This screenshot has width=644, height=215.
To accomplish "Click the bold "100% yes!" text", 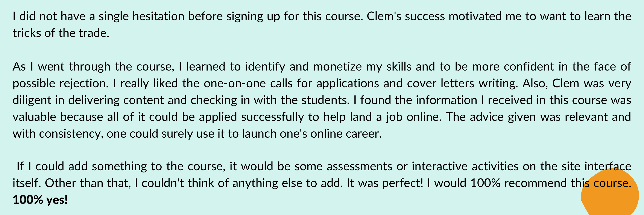I will (40, 200).
